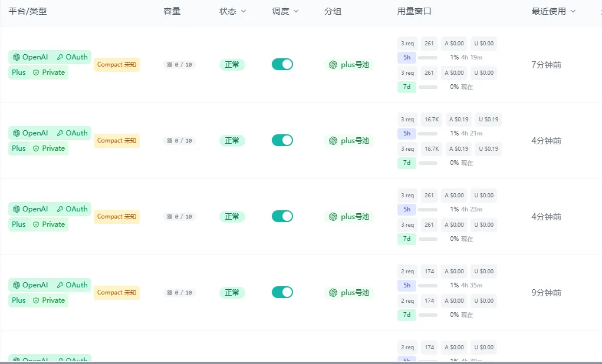The image size is (602, 364).
Task: Click the 7分钟前 last-used cell
Action: tap(547, 65)
